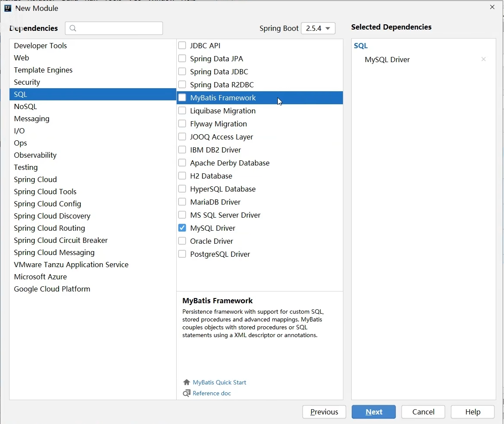
Task: Open Spring Cloud Config category
Action: click(x=92, y=204)
